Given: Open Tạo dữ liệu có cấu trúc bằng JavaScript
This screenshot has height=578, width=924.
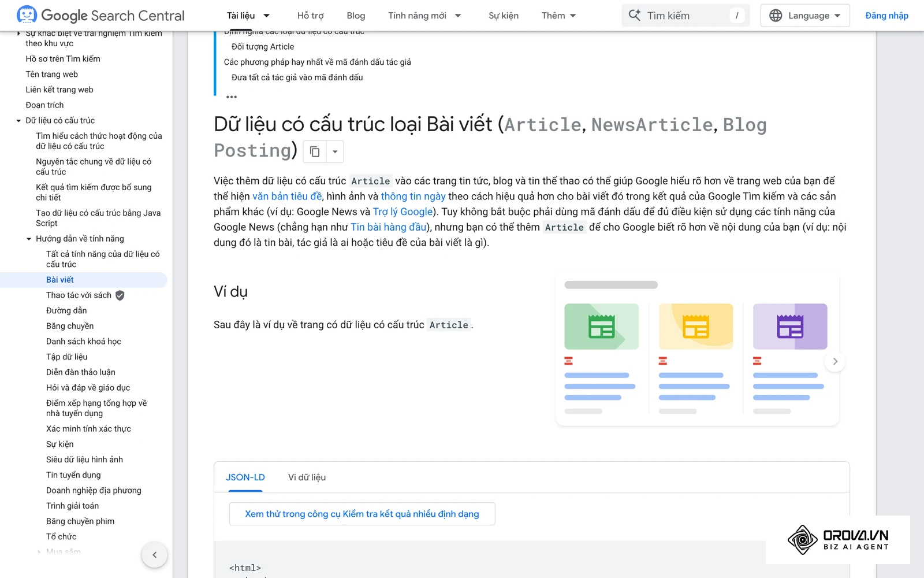Looking at the screenshot, I should pos(98,218).
